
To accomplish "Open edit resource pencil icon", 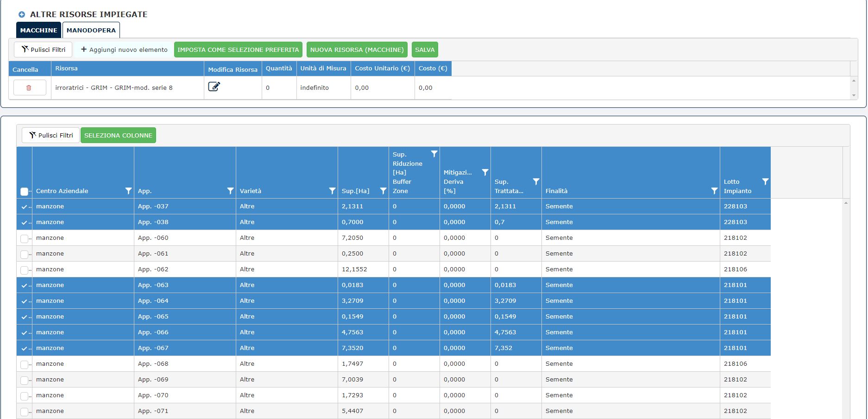I will click(214, 87).
